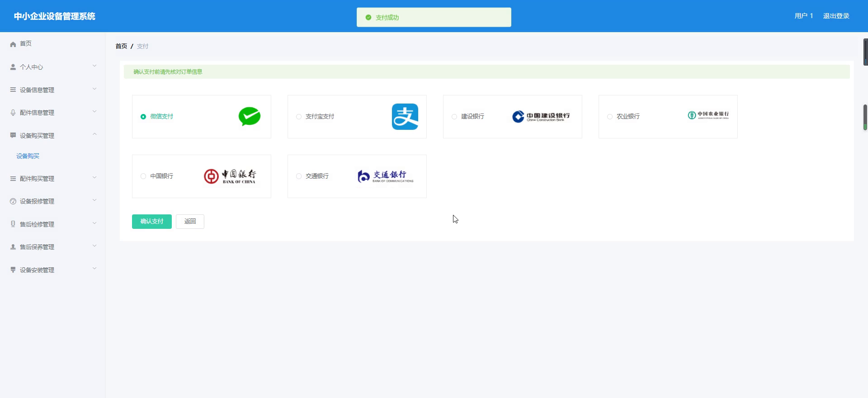Click the list icon for 设备信息管理
868x398 pixels.
(13, 90)
